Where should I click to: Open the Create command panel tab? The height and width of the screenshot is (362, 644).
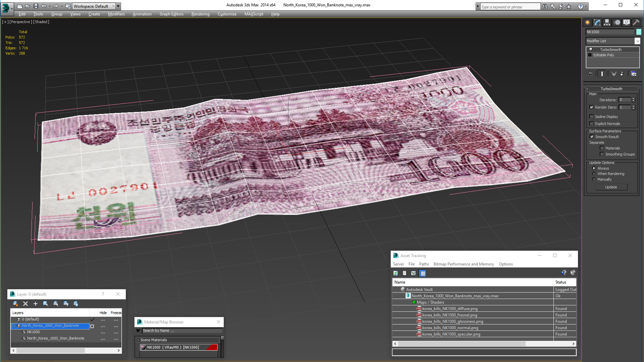[x=588, y=22]
